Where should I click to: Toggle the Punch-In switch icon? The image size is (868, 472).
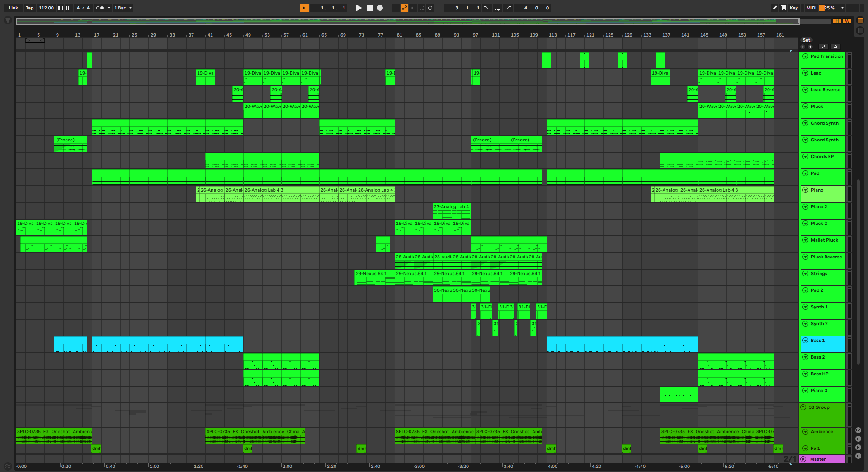pyautogui.click(x=487, y=8)
